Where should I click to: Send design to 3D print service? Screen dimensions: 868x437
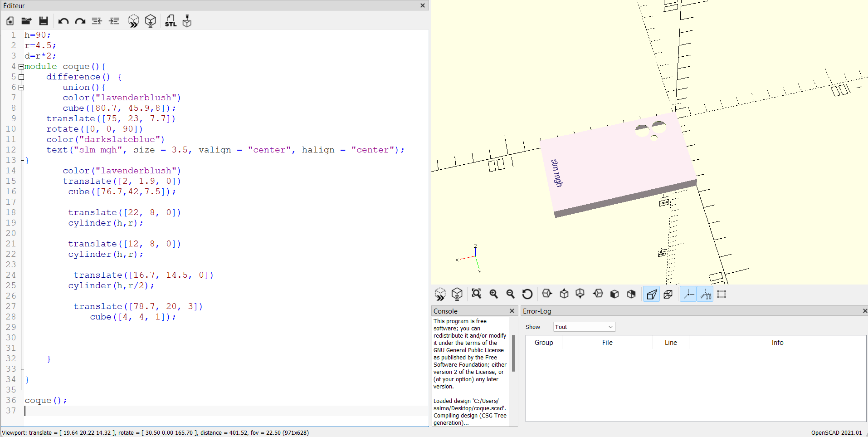(x=187, y=21)
